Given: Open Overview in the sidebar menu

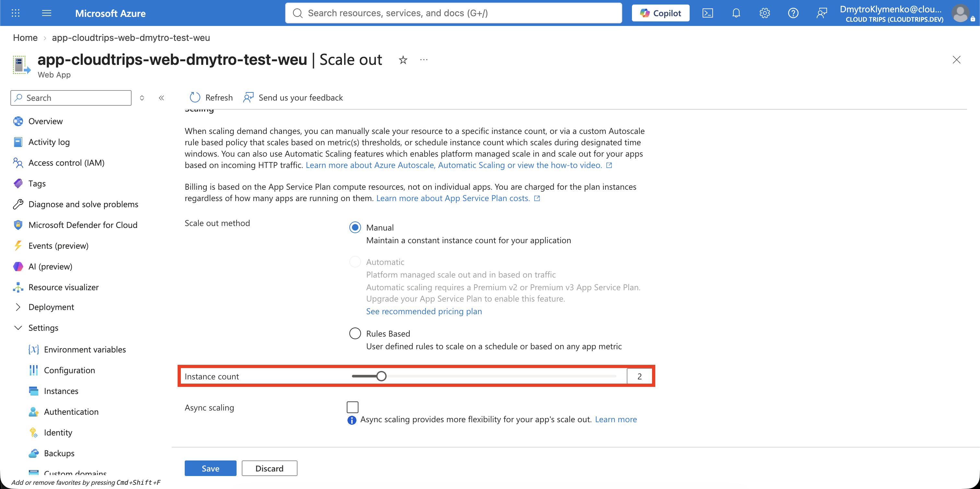Looking at the screenshot, I should pyautogui.click(x=45, y=121).
